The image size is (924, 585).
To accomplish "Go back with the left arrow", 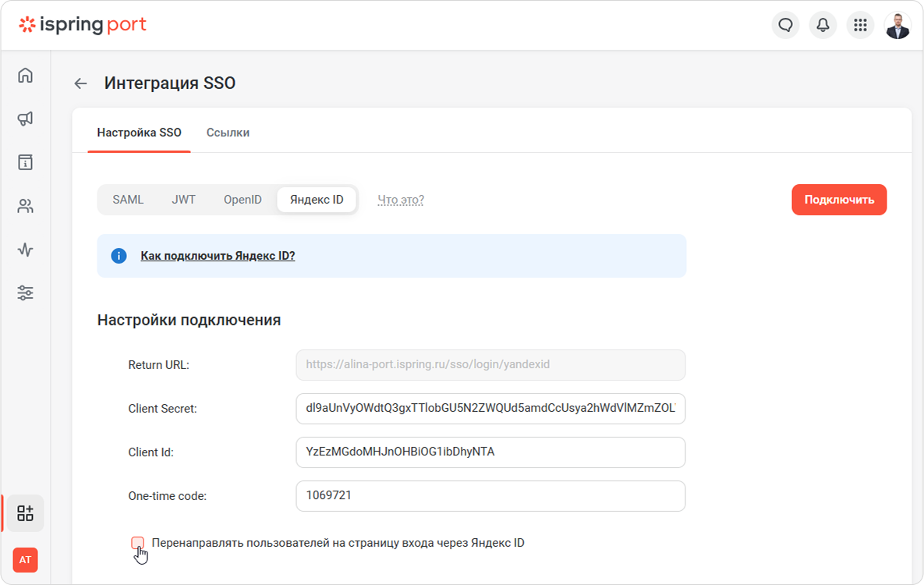I will tap(81, 83).
